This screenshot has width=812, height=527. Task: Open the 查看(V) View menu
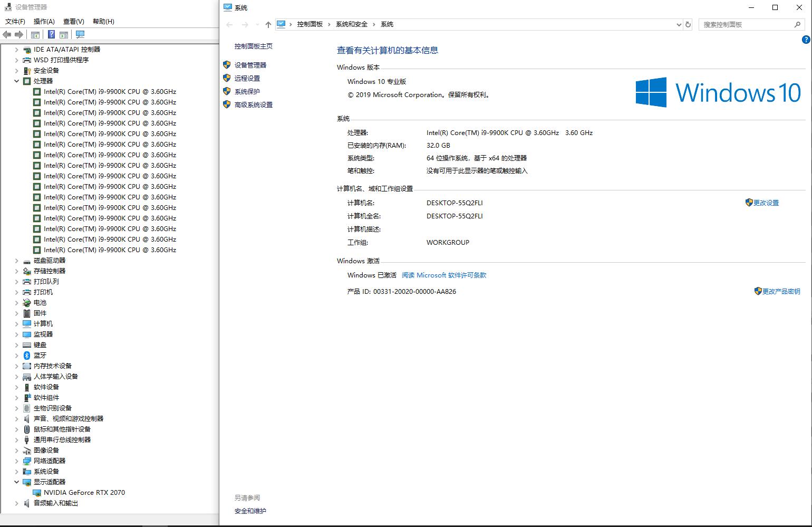(73, 21)
